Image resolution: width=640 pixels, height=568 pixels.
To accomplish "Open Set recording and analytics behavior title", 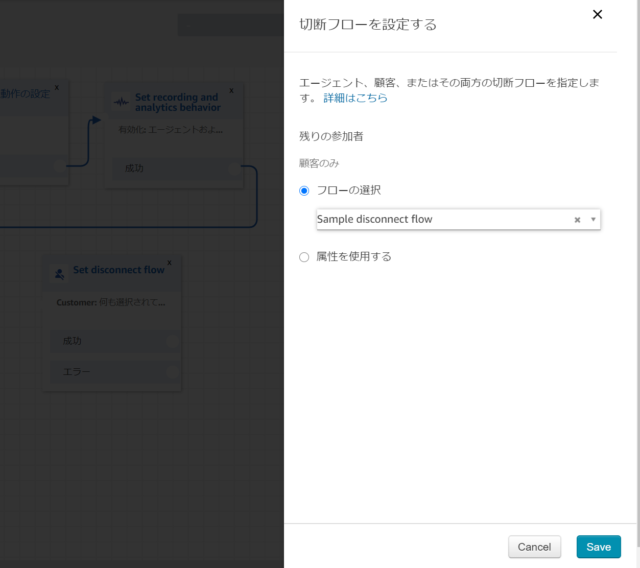I will coord(178,102).
